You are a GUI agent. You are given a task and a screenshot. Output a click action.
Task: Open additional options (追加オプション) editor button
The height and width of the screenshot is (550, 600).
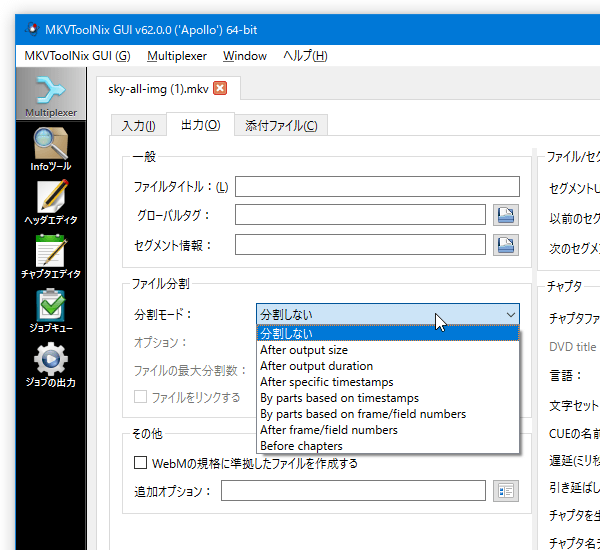click(x=505, y=491)
